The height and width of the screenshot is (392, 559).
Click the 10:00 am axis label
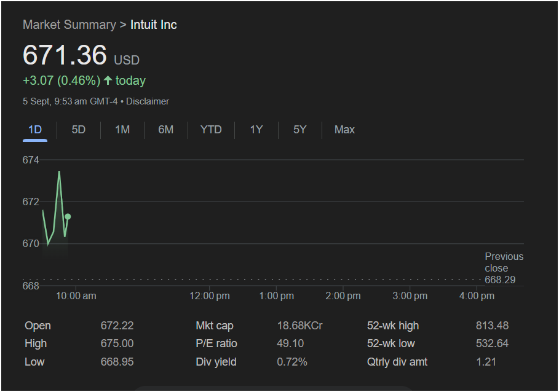point(76,296)
